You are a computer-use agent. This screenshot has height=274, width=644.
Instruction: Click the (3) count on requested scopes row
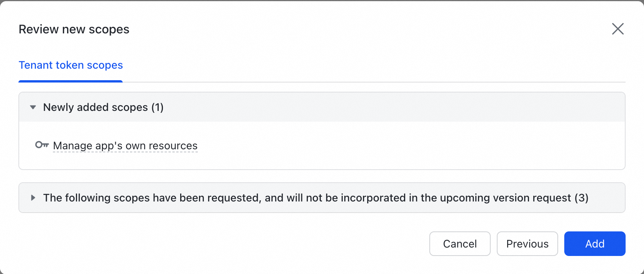click(x=582, y=198)
